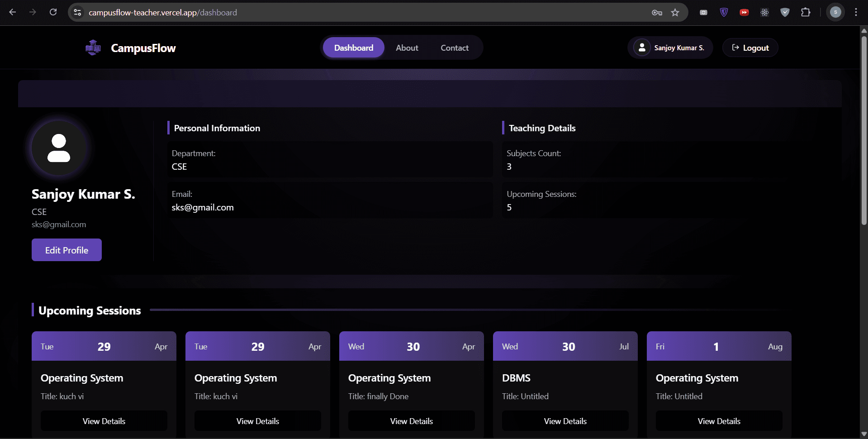This screenshot has width=868, height=439.
Task: Click the red YouTube extension icon
Action: click(744, 12)
